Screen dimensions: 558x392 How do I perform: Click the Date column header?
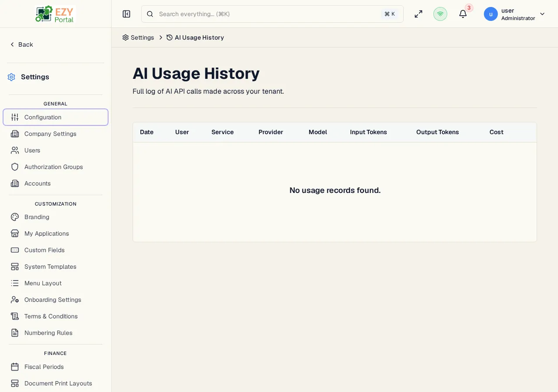point(146,132)
